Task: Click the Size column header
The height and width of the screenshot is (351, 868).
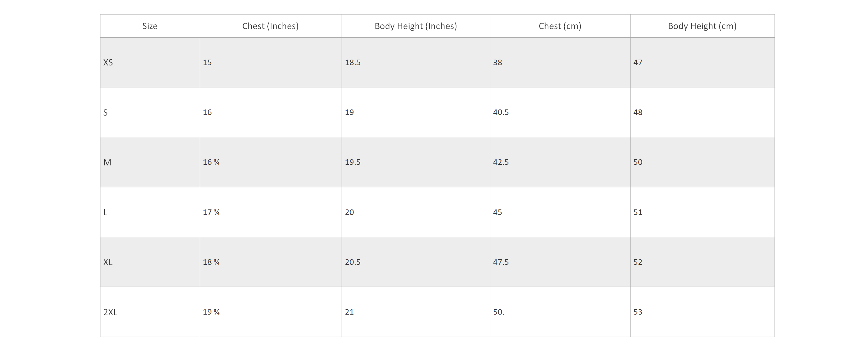Action: pyautogui.click(x=150, y=26)
